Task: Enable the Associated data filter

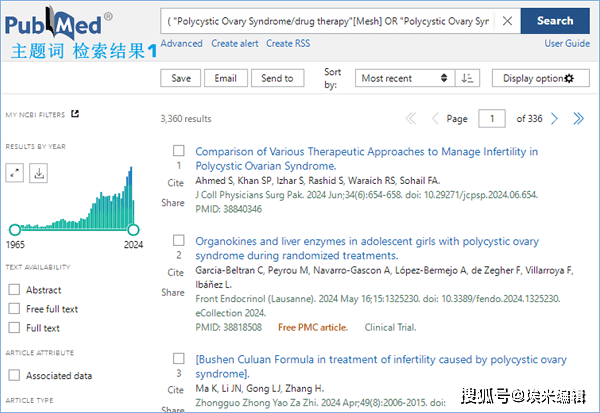Action: [14, 375]
